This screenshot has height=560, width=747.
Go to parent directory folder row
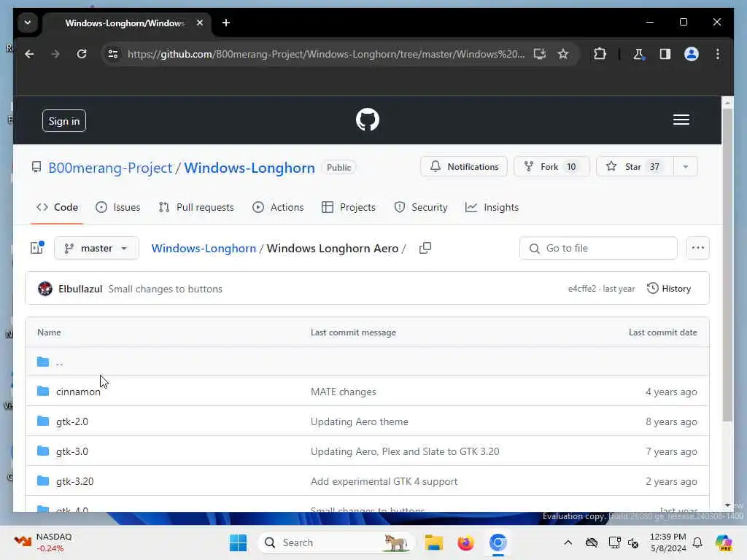(367, 362)
